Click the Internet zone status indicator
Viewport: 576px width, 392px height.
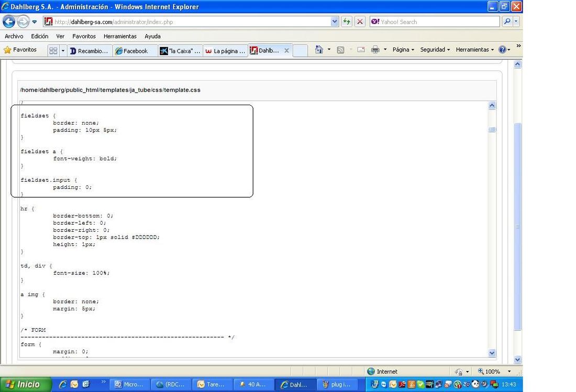pyautogui.click(x=382, y=372)
